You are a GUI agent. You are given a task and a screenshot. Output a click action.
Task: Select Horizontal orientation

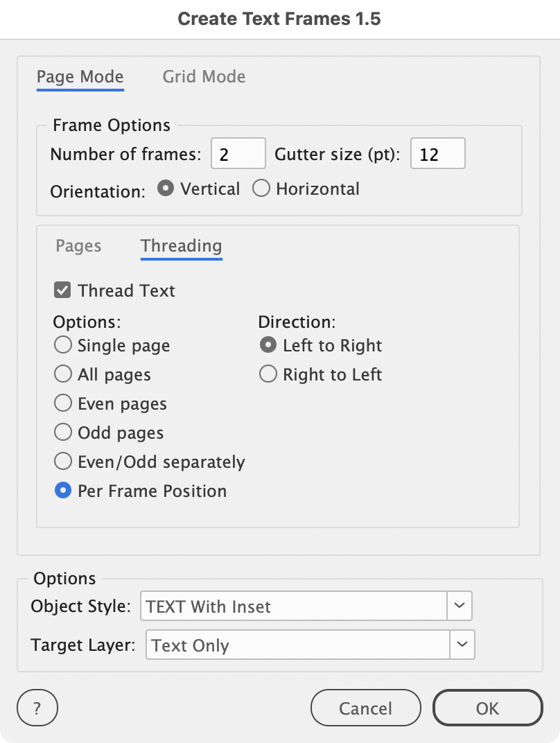(261, 189)
